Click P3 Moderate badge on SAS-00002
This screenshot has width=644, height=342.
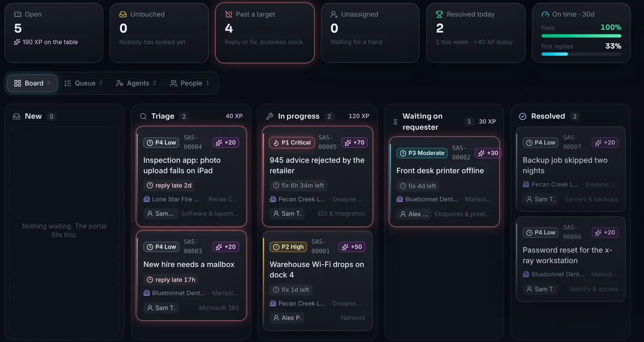point(422,153)
